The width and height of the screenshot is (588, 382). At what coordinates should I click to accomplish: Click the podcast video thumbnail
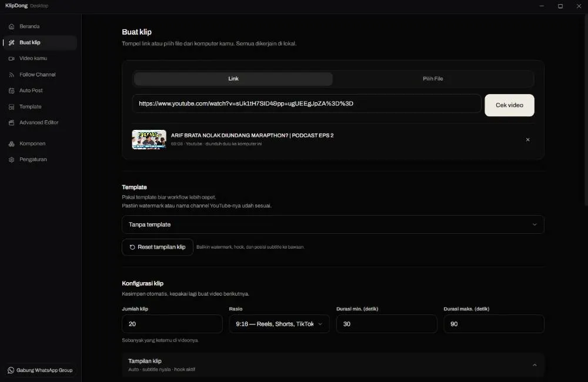[149, 139]
